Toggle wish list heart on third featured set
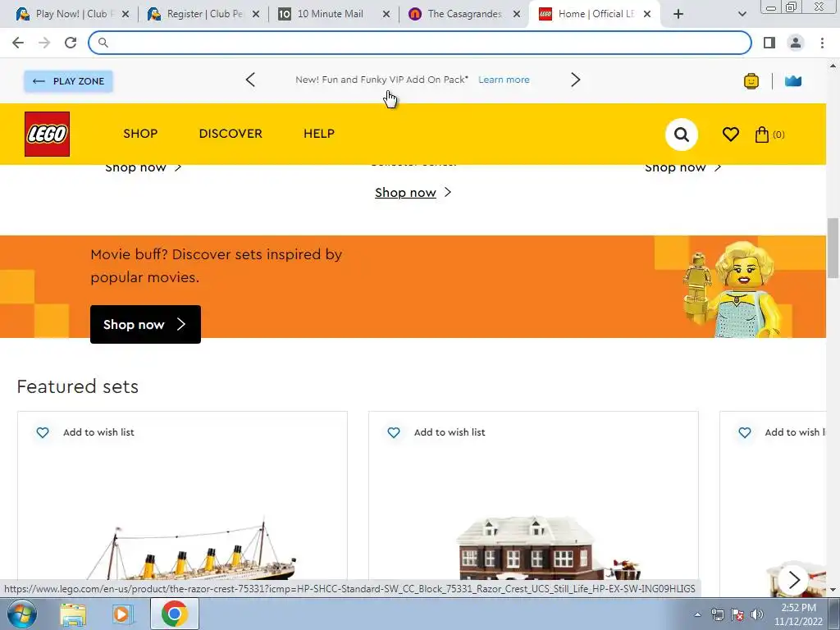The image size is (840, 630). coord(744,432)
